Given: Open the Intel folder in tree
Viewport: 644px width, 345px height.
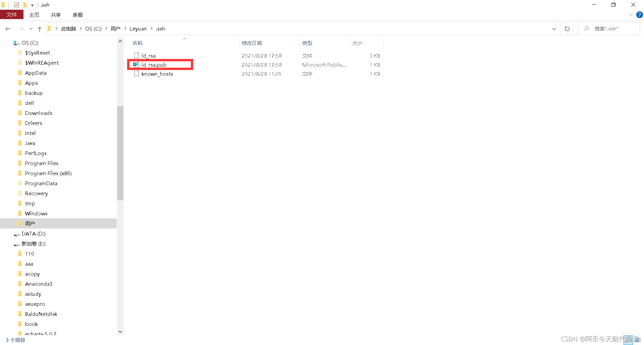Looking at the screenshot, I should 30,133.
